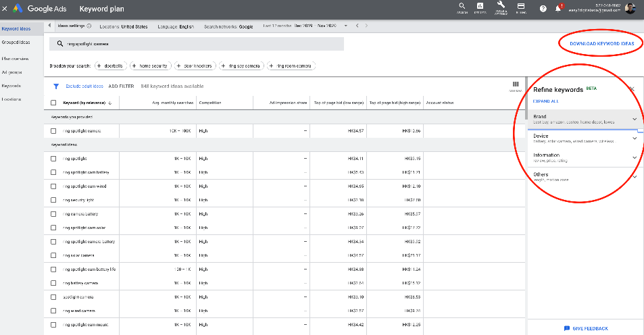Check the 'ring spotlight cam wired' checkbox

click(53, 186)
